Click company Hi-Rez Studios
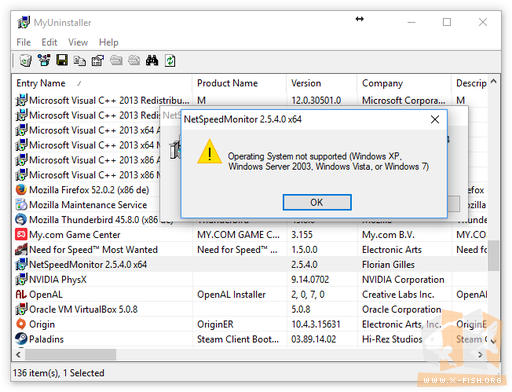The height and width of the screenshot is (392, 512). click(x=392, y=339)
